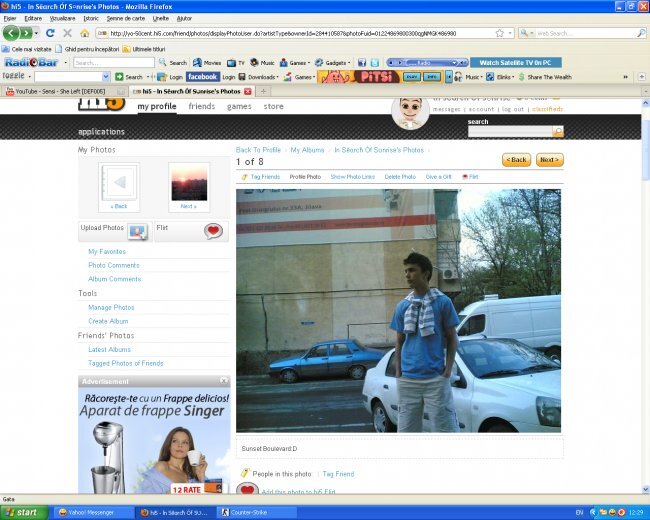
Task: Go back with Firefox back arrow
Action: click(11, 33)
